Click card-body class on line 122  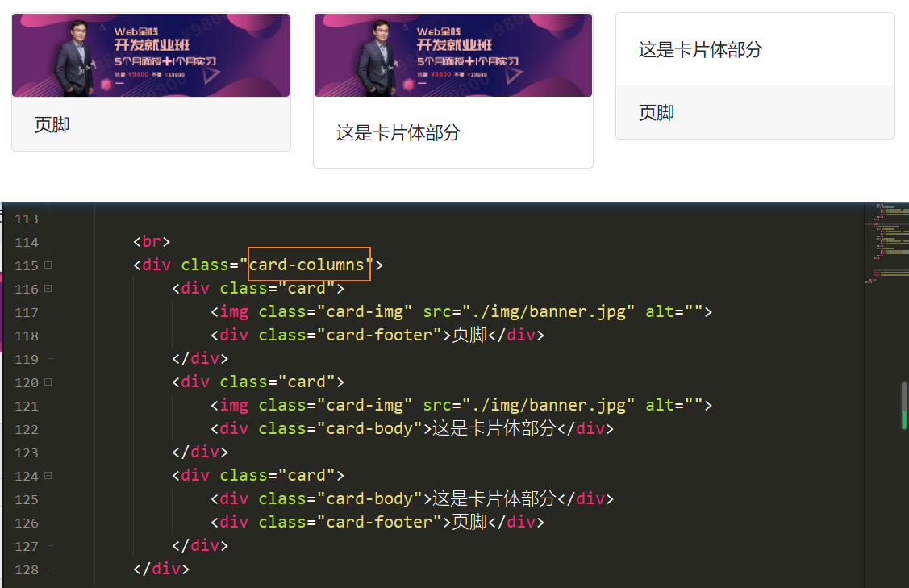[369, 428]
